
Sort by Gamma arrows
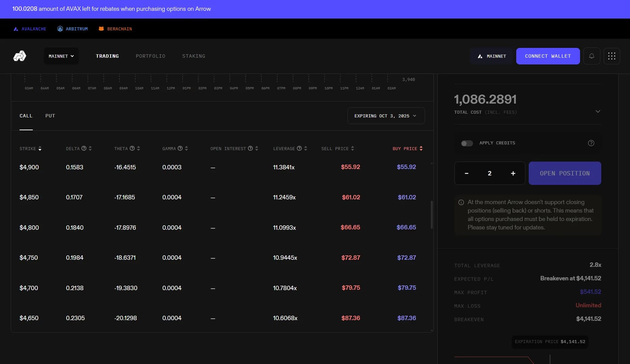[186, 148]
